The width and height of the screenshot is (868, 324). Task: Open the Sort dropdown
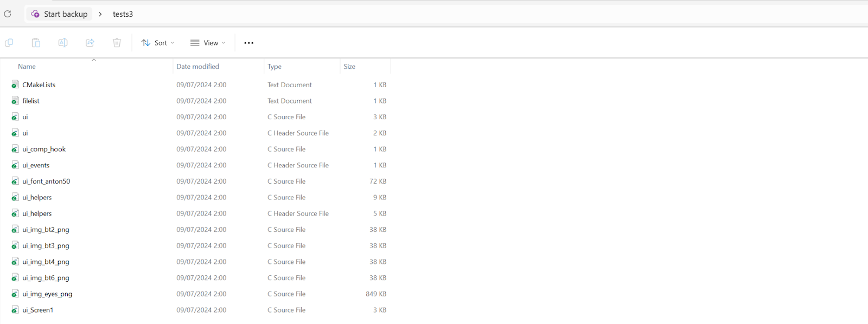pyautogui.click(x=158, y=43)
